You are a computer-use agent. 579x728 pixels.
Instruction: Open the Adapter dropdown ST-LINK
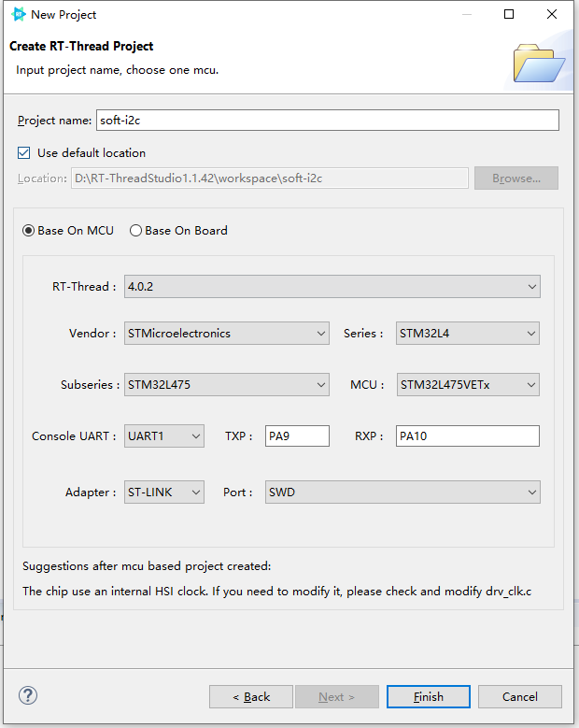pyautogui.click(x=164, y=492)
